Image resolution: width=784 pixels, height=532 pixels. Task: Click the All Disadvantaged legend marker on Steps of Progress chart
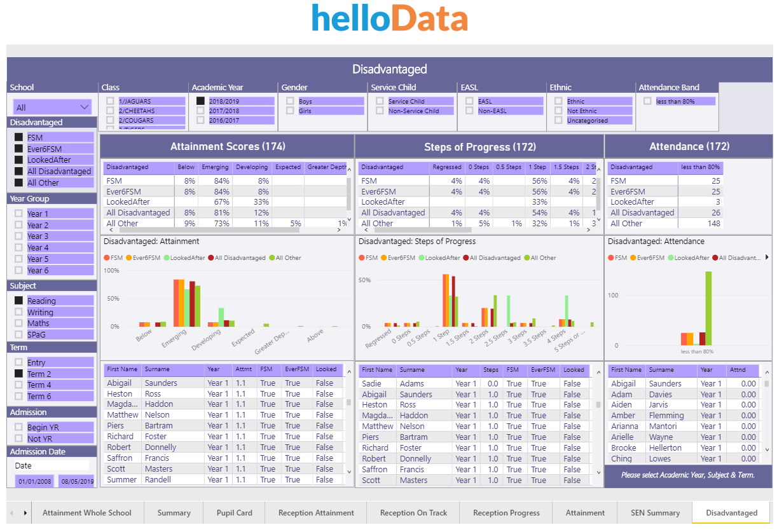tap(465, 257)
